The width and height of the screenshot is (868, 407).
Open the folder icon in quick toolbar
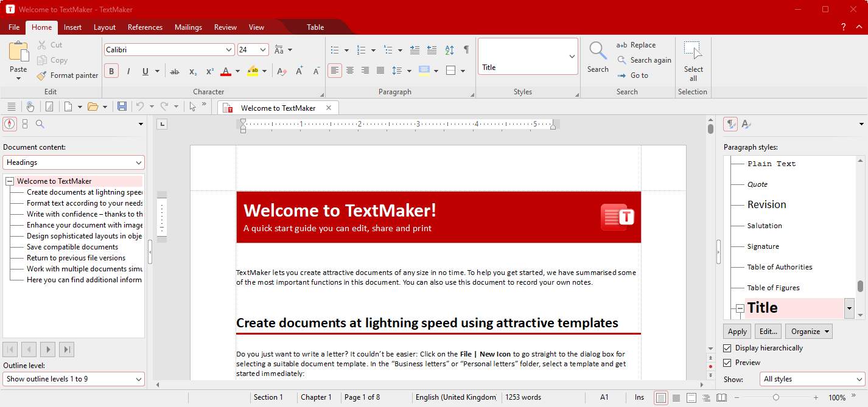93,106
